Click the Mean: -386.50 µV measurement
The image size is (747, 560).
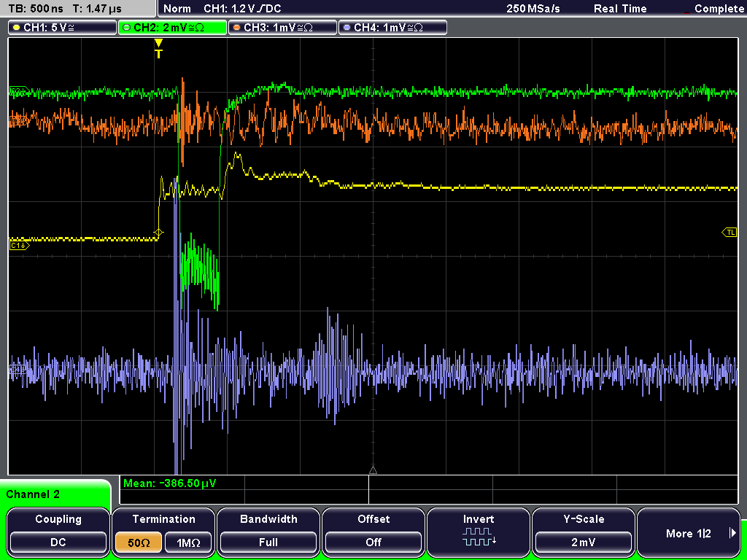pos(169,483)
